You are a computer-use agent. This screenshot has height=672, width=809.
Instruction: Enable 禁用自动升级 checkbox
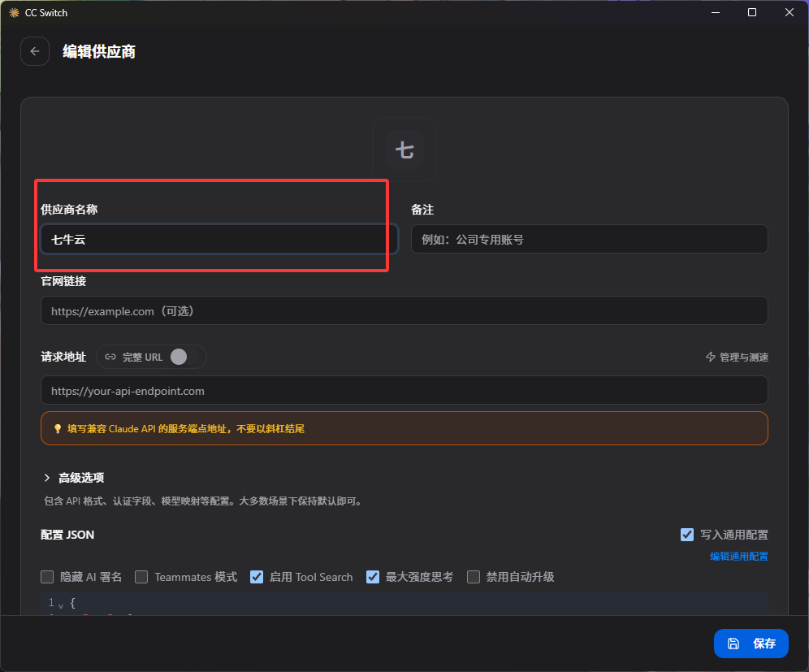pos(473,576)
